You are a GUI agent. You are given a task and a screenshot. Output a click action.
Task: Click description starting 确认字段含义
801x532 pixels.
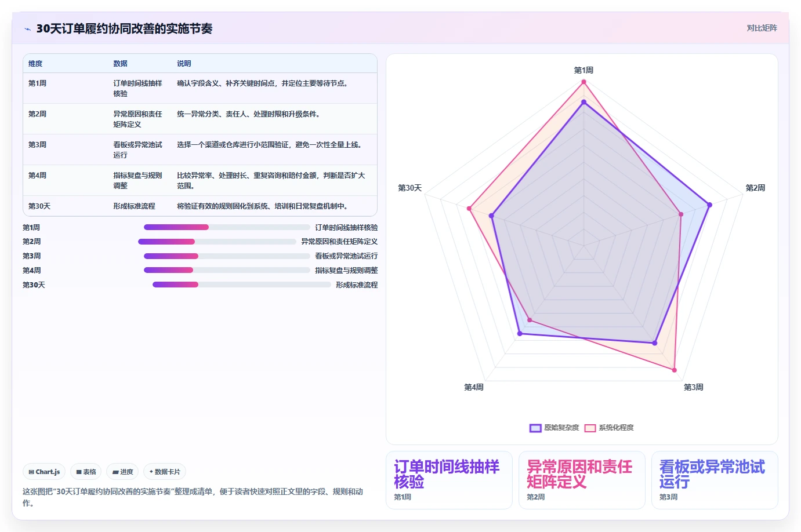coord(264,83)
